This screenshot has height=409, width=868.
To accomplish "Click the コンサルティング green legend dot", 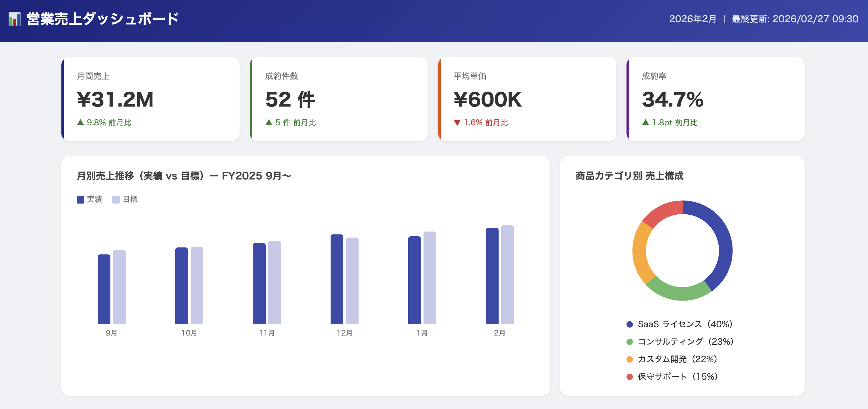I will click(x=630, y=342).
